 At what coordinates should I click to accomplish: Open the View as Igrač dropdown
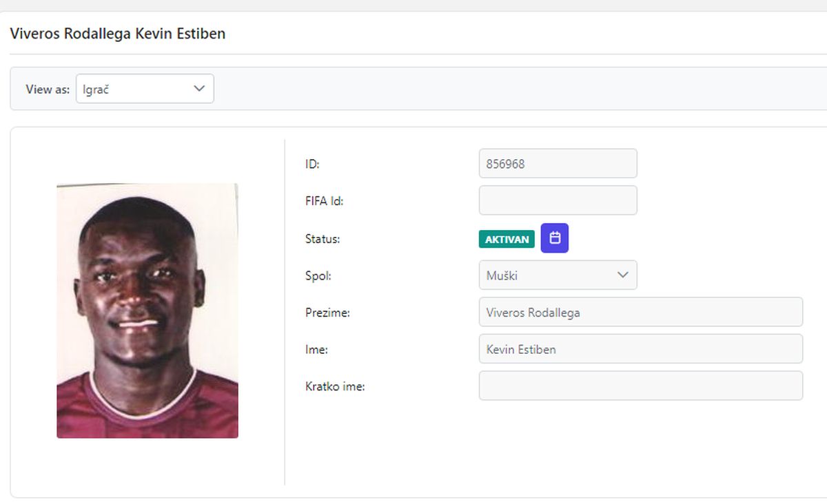[x=145, y=89]
